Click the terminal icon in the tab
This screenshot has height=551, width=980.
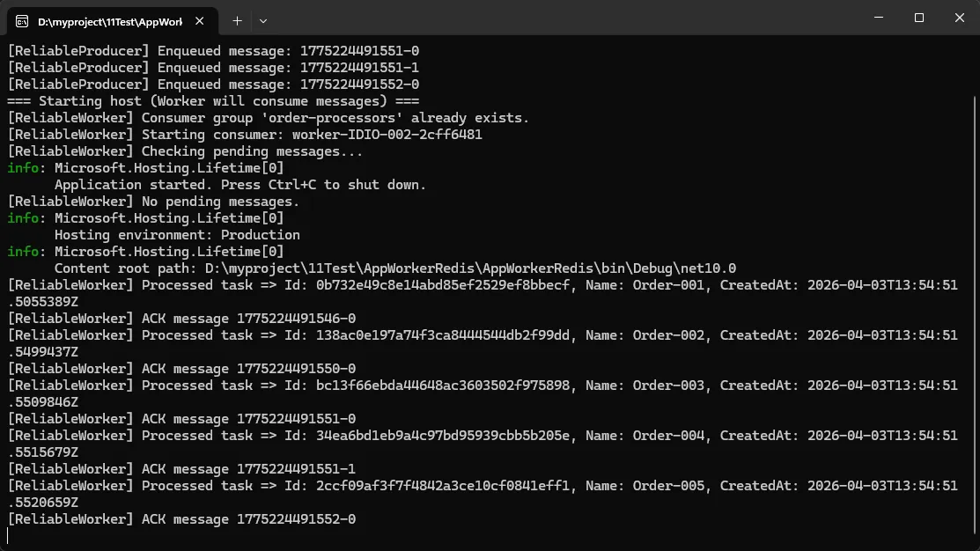(x=22, y=20)
